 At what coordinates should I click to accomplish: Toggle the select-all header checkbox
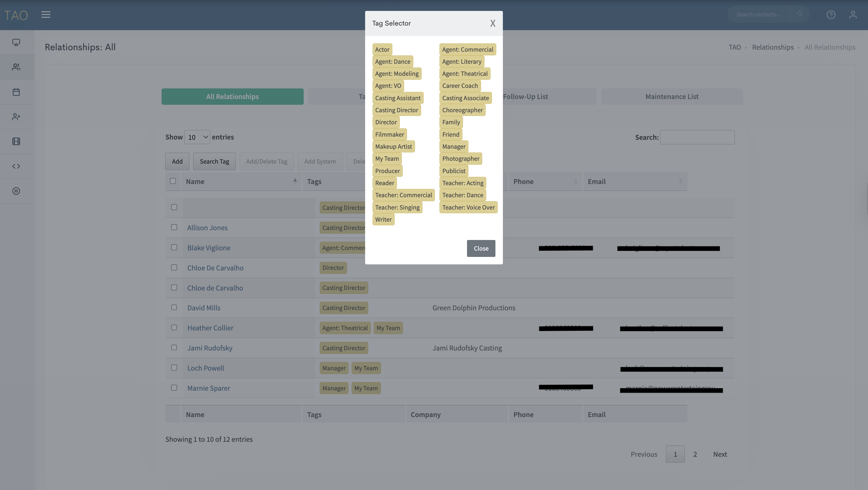(173, 181)
